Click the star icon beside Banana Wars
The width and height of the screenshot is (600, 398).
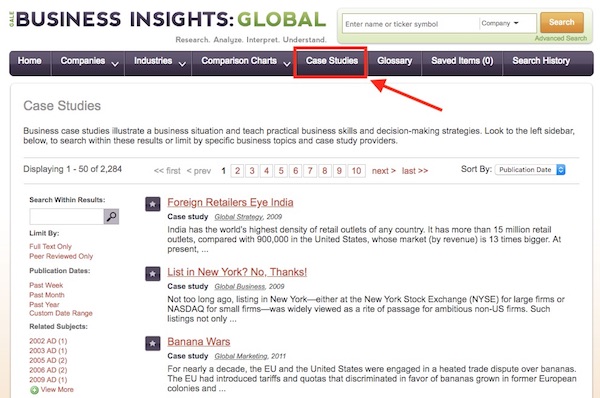152,343
